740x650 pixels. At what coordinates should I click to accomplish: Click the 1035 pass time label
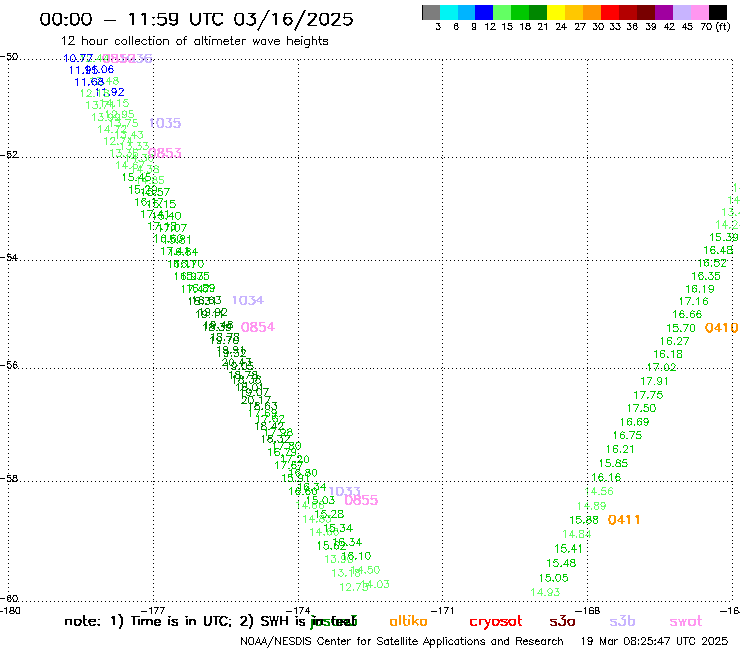pos(165,123)
